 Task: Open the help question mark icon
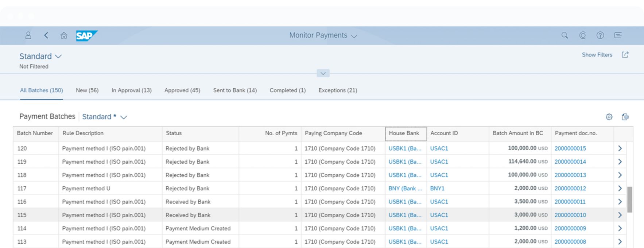600,35
